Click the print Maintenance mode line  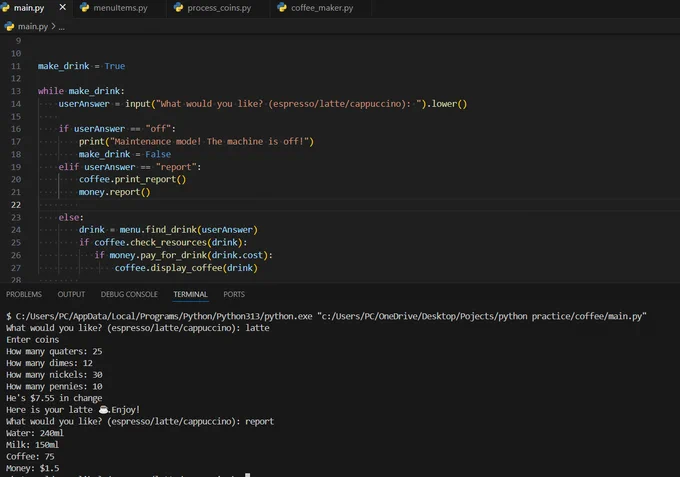[196, 141]
